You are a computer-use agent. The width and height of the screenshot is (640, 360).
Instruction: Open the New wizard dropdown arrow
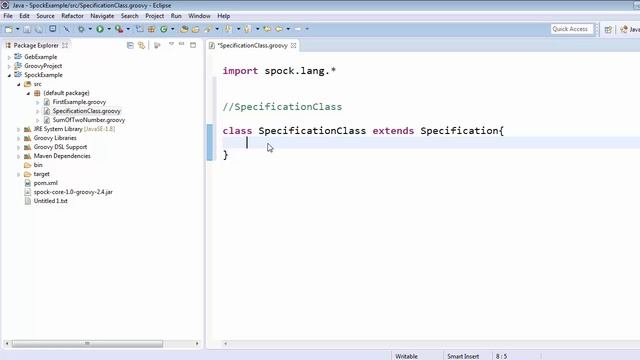17,29
